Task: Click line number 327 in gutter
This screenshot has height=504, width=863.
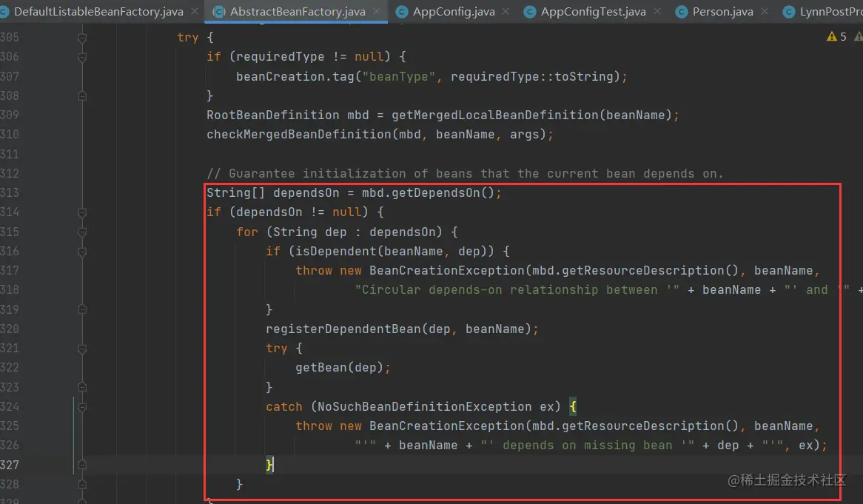Action: (10, 464)
